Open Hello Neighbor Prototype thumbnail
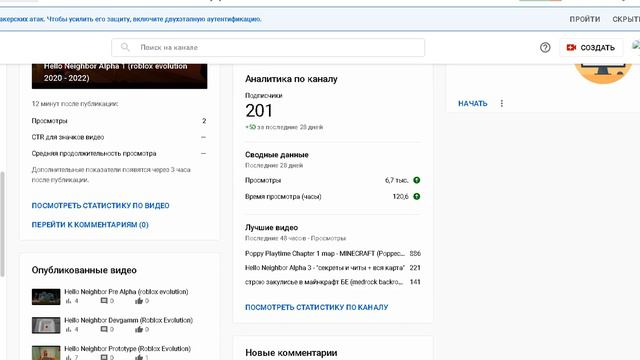 coord(46,353)
